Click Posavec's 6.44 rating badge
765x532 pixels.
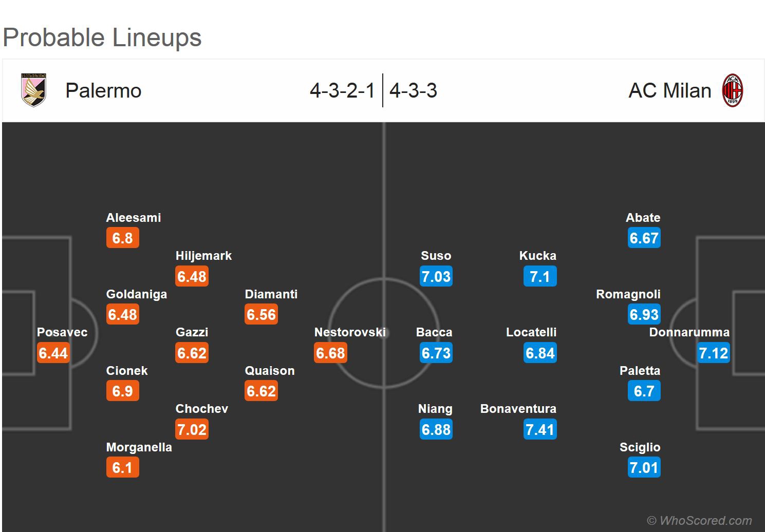(x=53, y=353)
